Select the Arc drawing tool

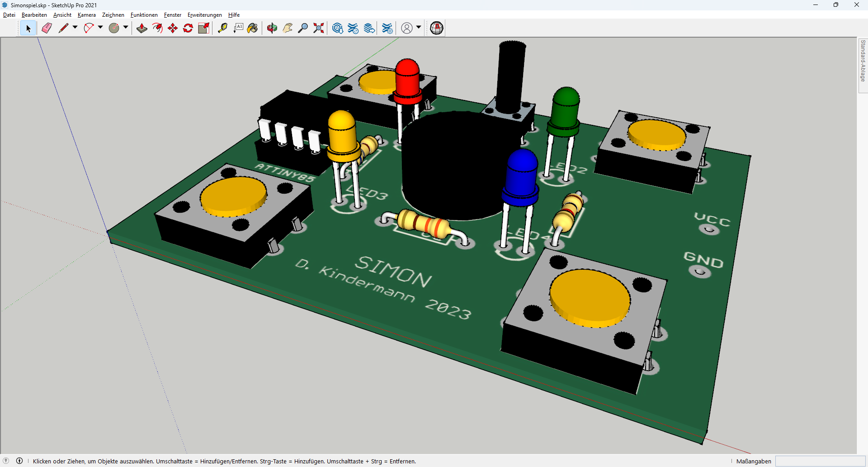89,29
